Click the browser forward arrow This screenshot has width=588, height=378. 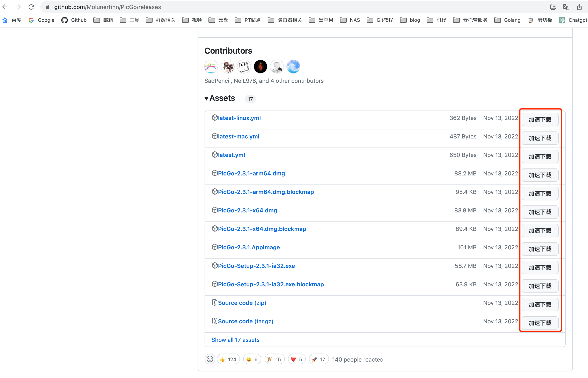point(18,7)
